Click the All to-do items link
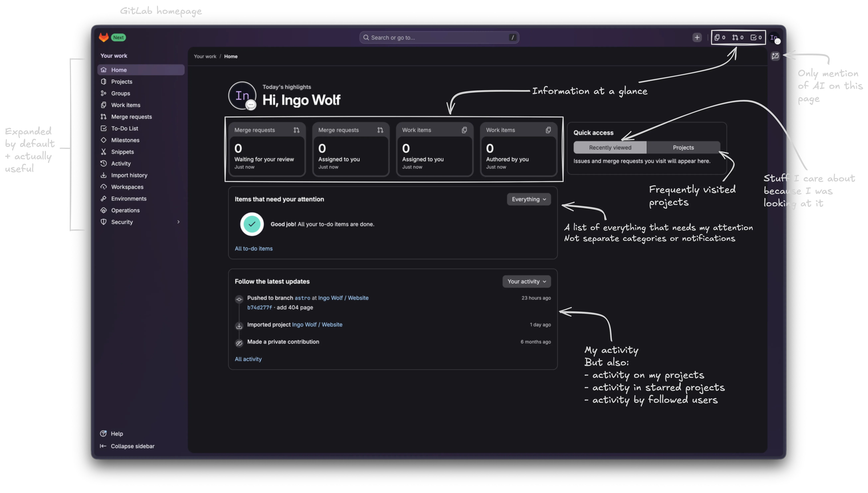This screenshot has width=868, height=493. (253, 248)
